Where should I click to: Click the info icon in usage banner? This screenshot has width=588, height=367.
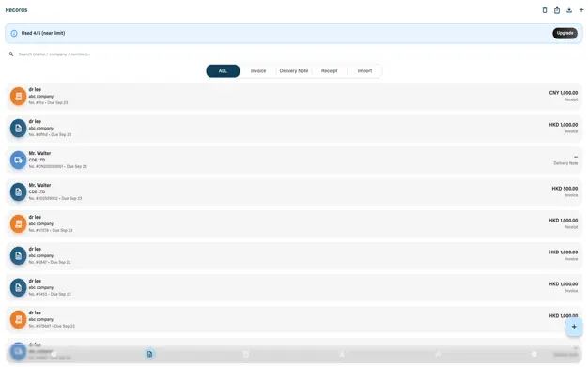pos(14,34)
